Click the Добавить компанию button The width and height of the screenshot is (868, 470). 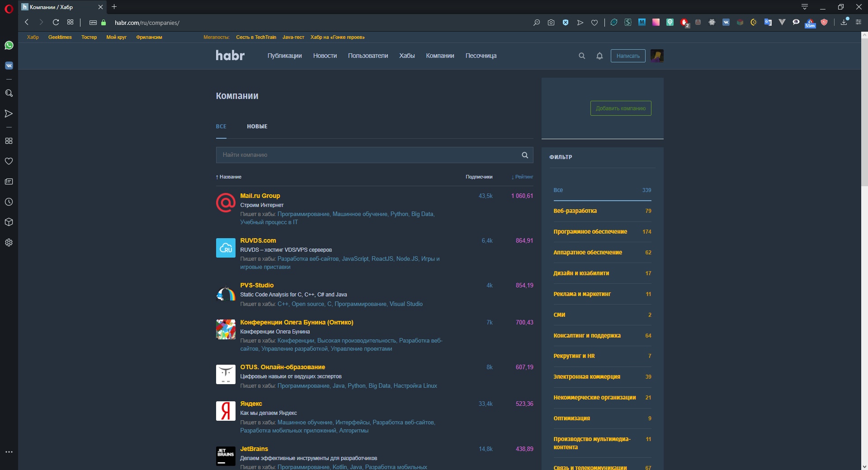[x=621, y=108]
